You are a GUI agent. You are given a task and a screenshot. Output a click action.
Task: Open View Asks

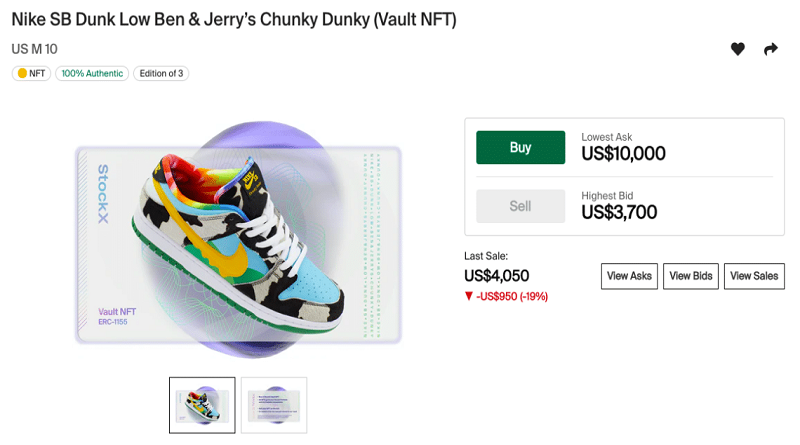click(629, 276)
